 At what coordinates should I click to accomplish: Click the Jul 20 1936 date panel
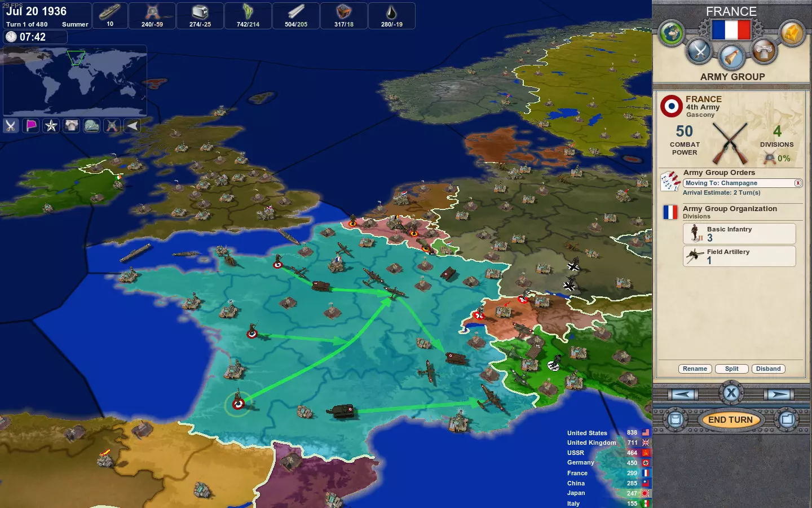[47, 16]
